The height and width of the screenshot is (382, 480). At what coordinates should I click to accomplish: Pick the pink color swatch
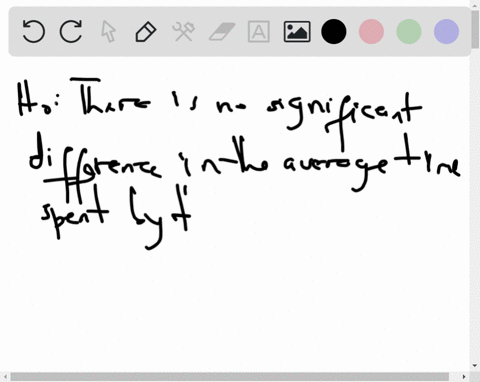tap(371, 32)
